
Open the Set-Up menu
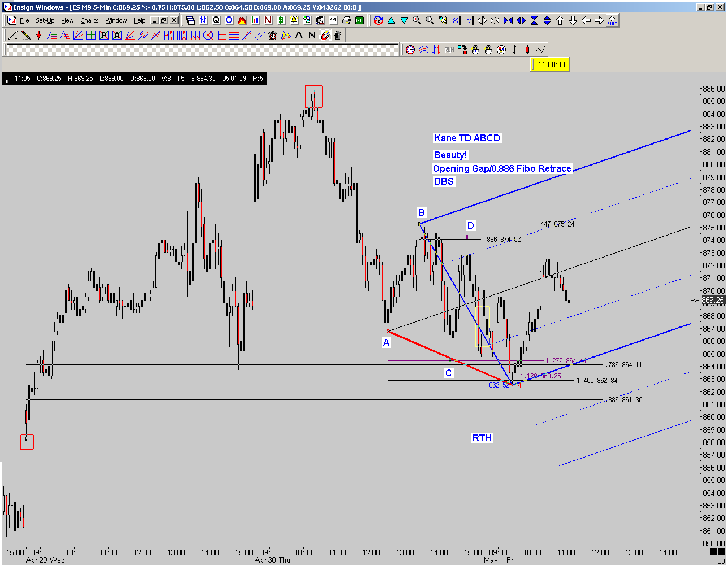45,20
